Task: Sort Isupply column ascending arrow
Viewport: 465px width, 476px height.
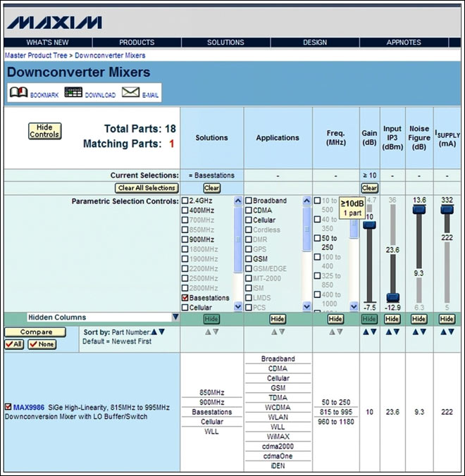Action: pyautogui.click(x=443, y=332)
